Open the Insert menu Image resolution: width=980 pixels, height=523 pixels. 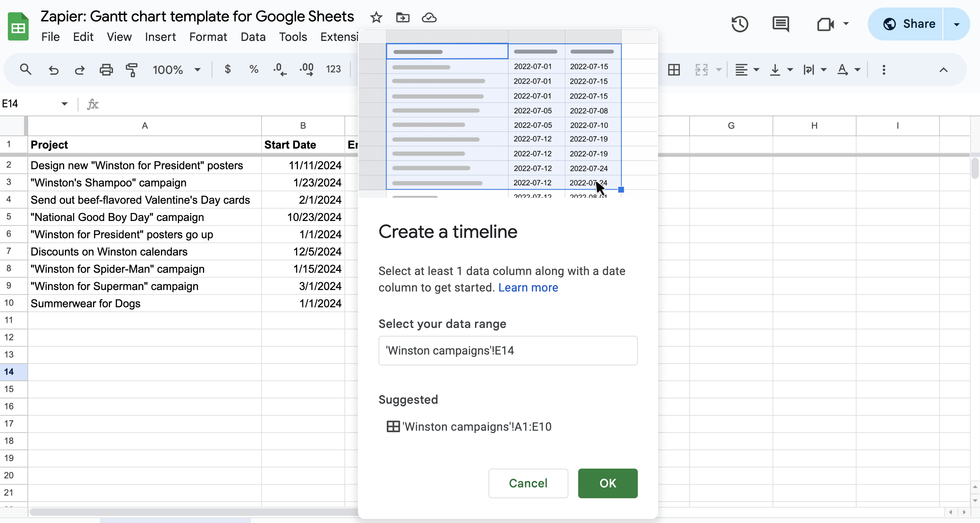coord(160,37)
